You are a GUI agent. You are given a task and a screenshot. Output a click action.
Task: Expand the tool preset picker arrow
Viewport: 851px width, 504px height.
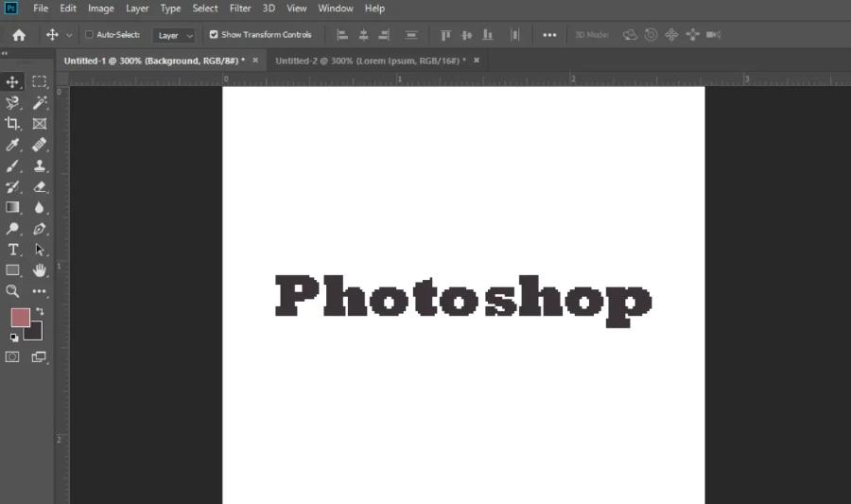click(69, 35)
